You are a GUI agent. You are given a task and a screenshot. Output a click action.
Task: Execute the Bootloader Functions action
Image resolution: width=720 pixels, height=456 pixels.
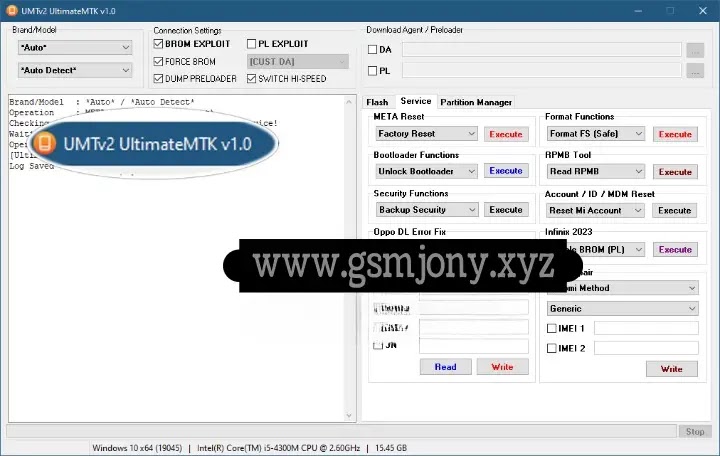pyautogui.click(x=506, y=171)
